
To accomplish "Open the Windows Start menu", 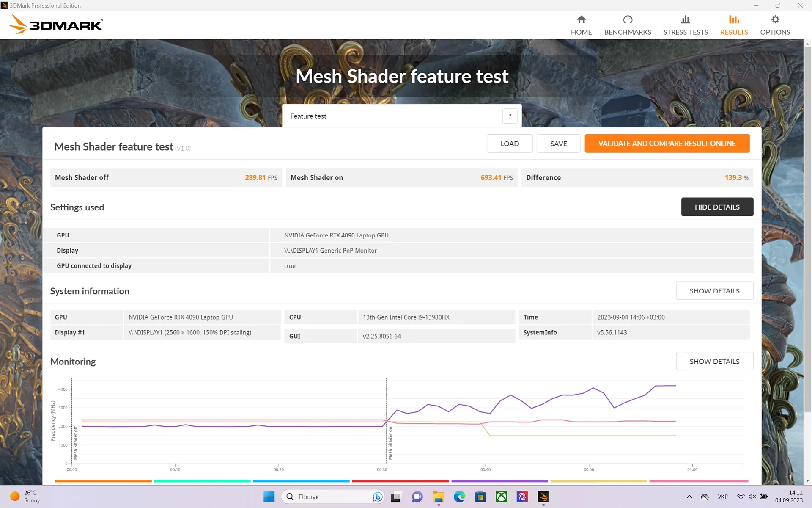I will pyautogui.click(x=269, y=497).
